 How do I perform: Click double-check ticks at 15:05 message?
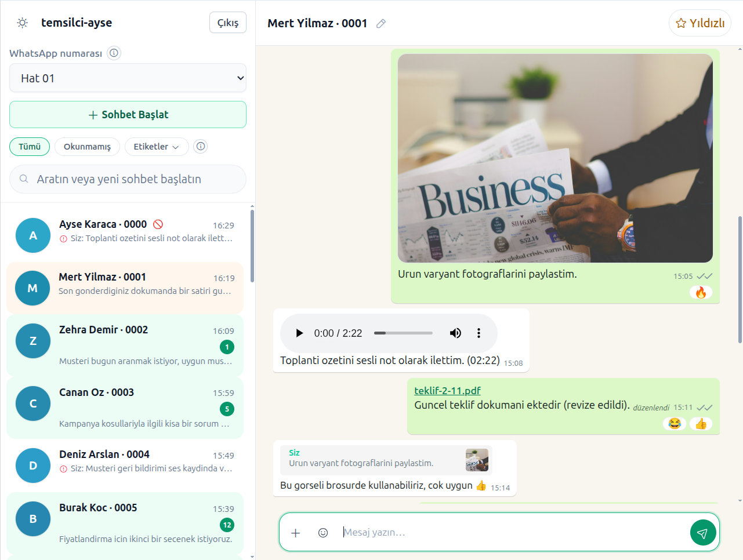pyautogui.click(x=705, y=277)
